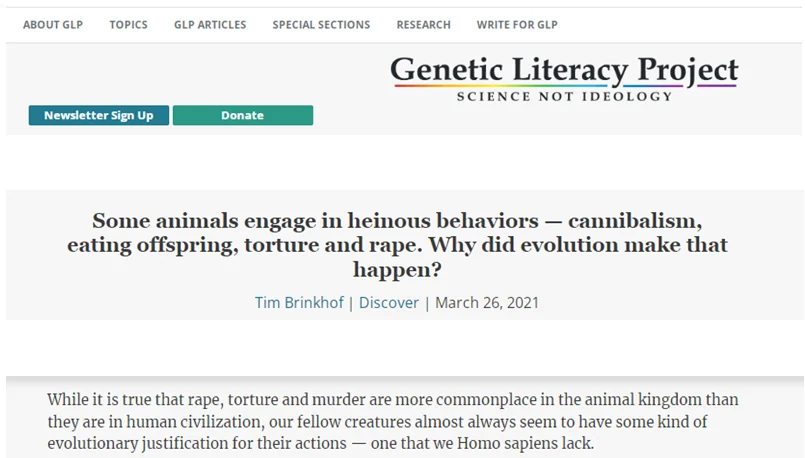The height and width of the screenshot is (458, 805).
Task: Click headline word 'happen?' on last line
Action: coord(397,270)
